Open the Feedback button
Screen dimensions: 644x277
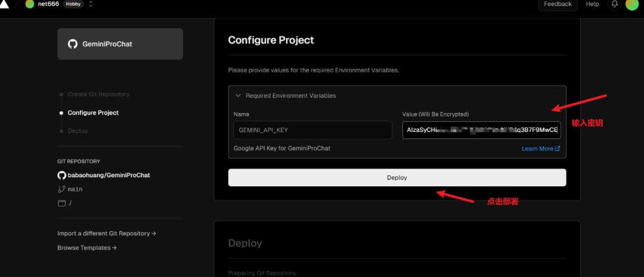[x=558, y=4]
